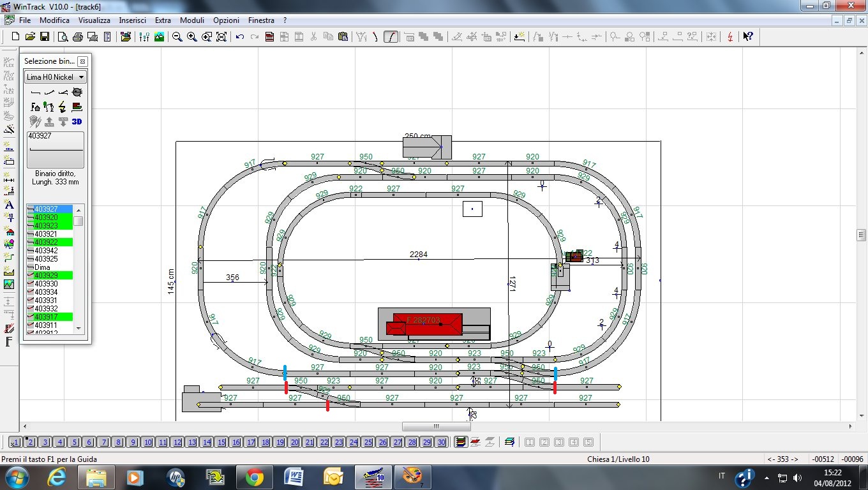Click the horizontal scrollbar thumb below canvas

(x=437, y=426)
